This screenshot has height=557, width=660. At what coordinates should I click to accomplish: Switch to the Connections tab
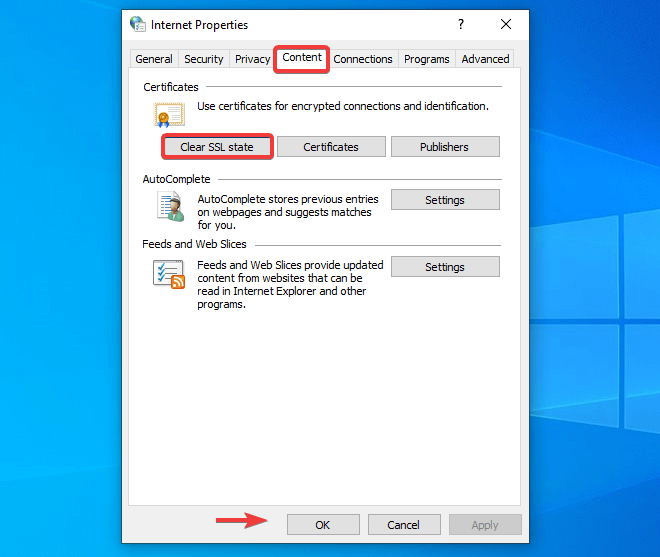point(363,59)
